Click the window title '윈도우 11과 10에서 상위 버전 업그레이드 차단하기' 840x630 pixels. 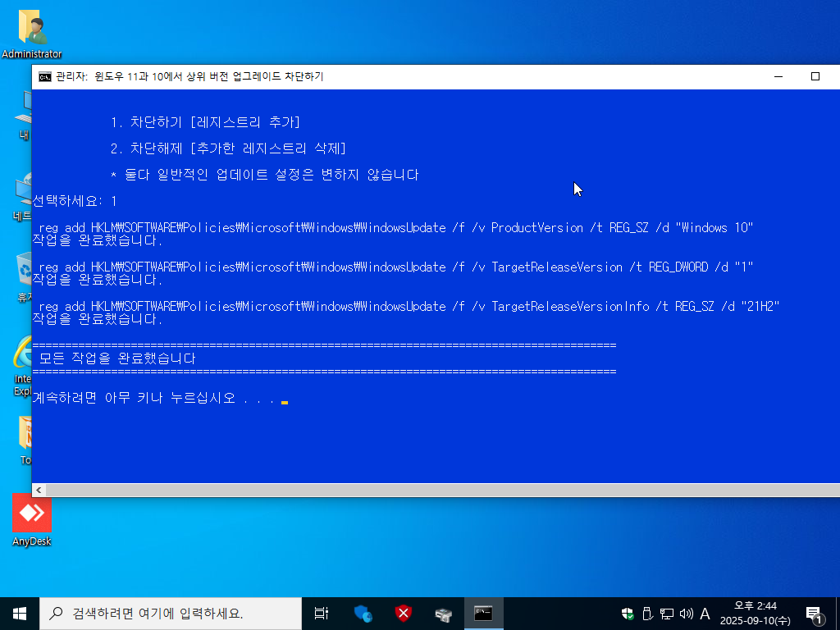point(209,76)
